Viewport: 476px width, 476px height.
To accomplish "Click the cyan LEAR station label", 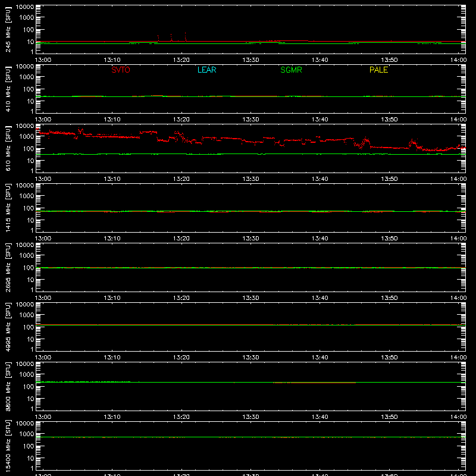I will (x=206, y=70).
